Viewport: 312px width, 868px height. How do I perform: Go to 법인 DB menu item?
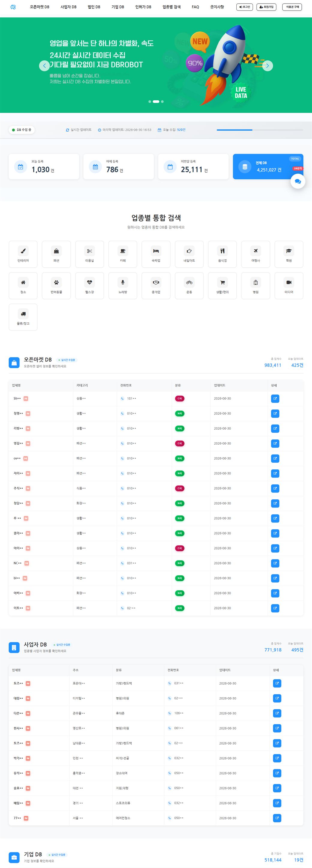[x=94, y=7]
